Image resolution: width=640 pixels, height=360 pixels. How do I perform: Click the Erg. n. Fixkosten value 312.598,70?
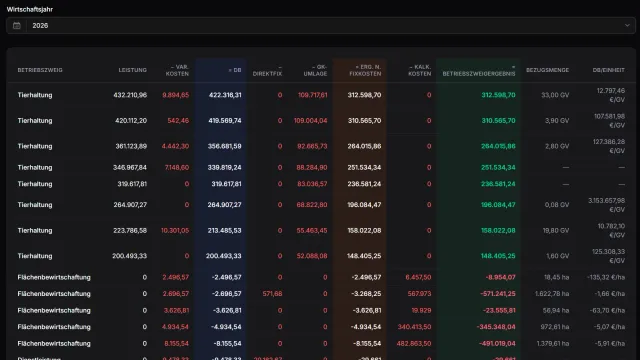coord(364,95)
